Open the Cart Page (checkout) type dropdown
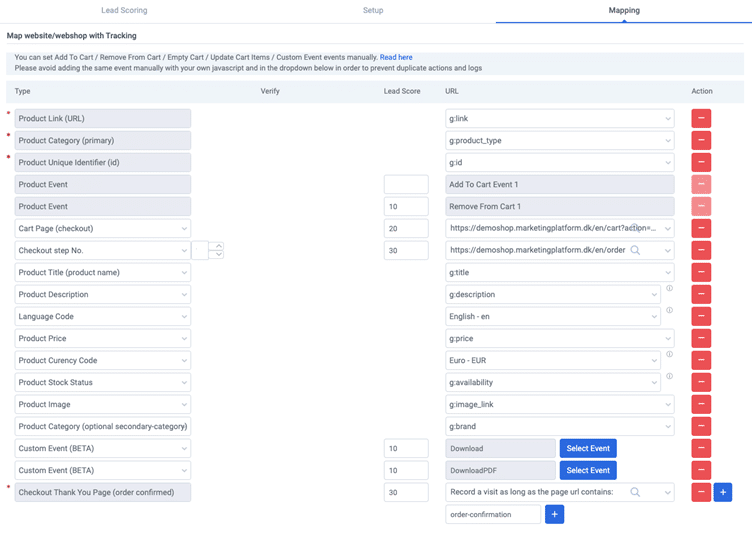This screenshot has height=534, width=752. [103, 228]
